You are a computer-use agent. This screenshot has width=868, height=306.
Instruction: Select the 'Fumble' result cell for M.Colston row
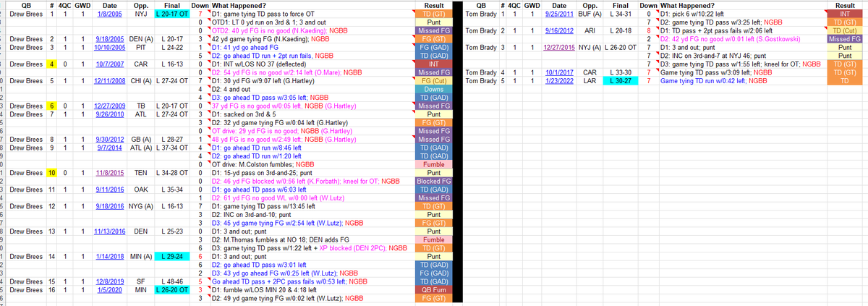(433, 164)
